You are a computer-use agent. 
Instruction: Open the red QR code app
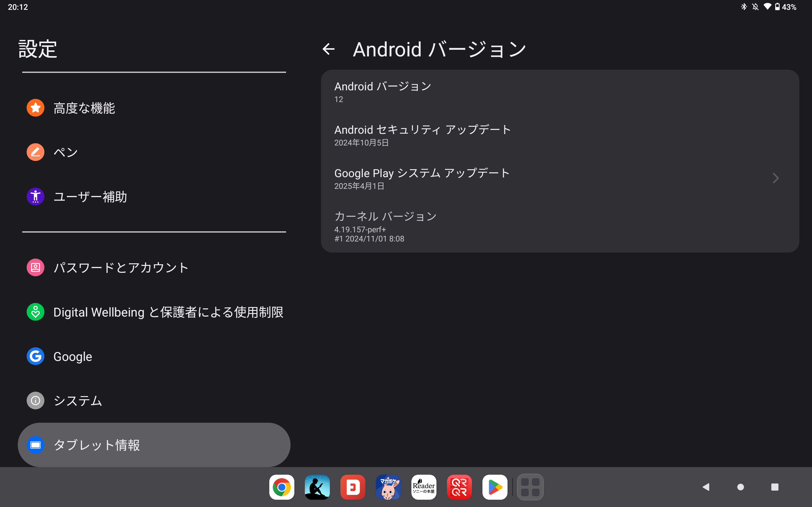click(459, 487)
